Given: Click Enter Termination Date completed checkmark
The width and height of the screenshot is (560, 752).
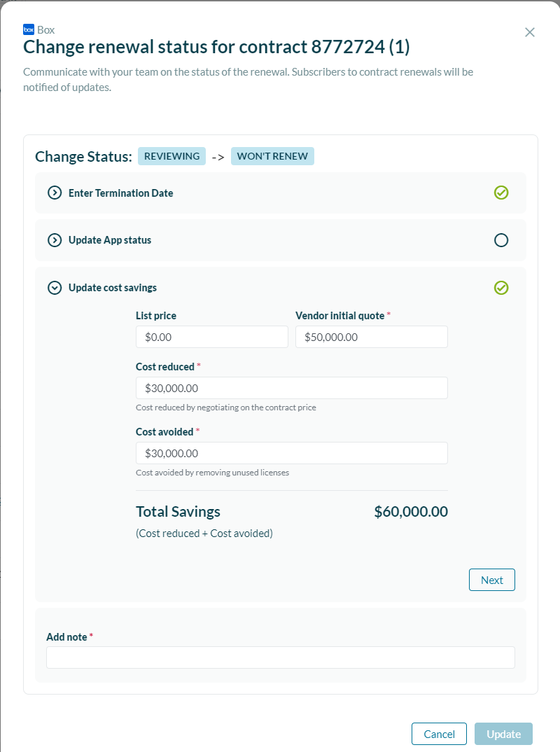Looking at the screenshot, I should (501, 193).
